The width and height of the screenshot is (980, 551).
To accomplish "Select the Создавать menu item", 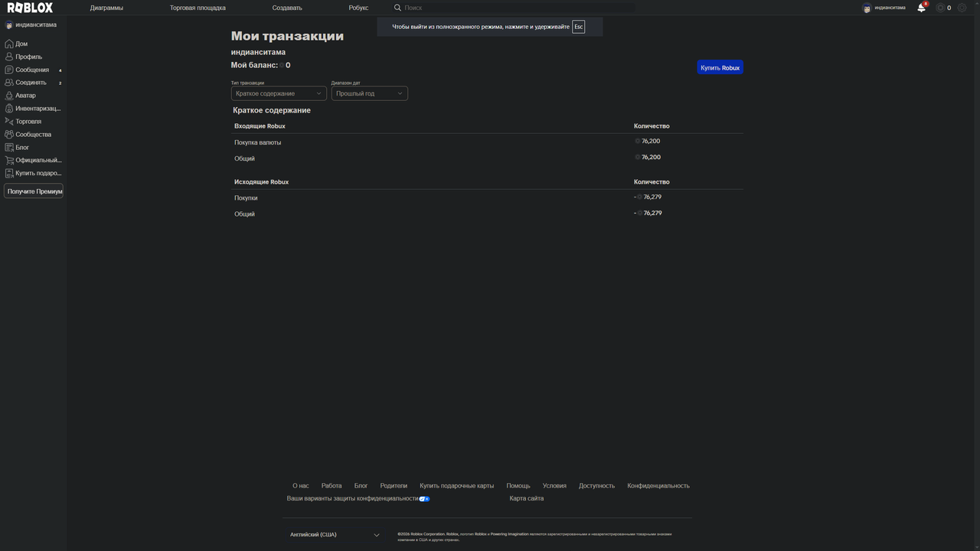I will click(286, 7).
